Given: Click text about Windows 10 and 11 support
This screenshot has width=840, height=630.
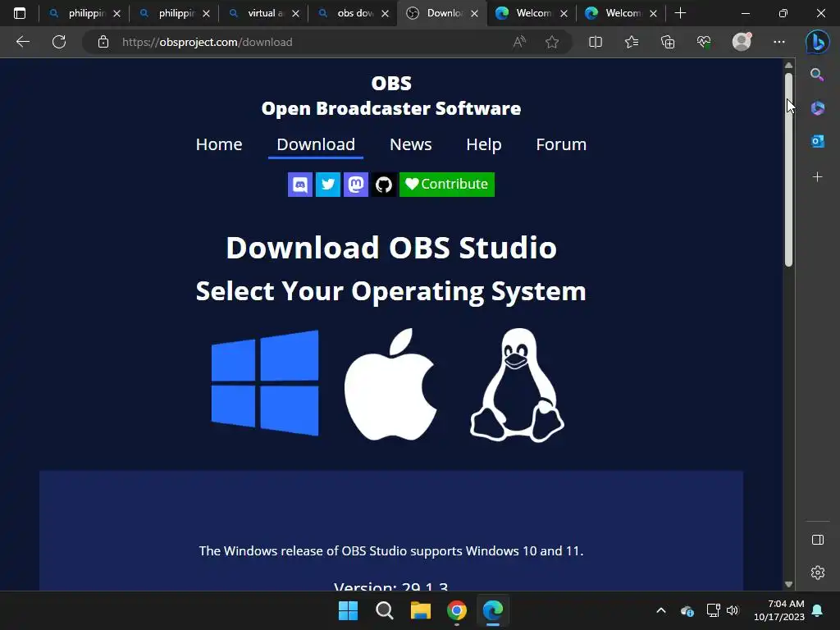Looking at the screenshot, I should [x=391, y=550].
